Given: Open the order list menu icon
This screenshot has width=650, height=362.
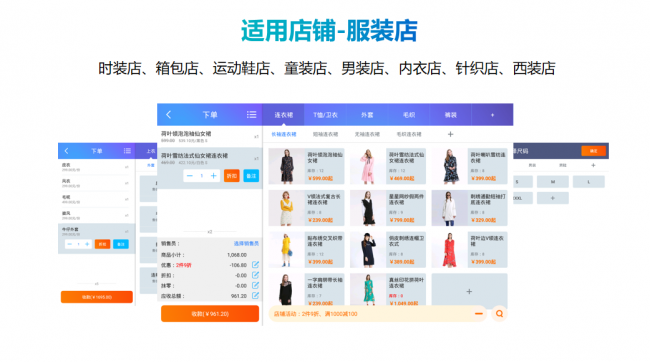Looking at the screenshot, I should 251,115.
